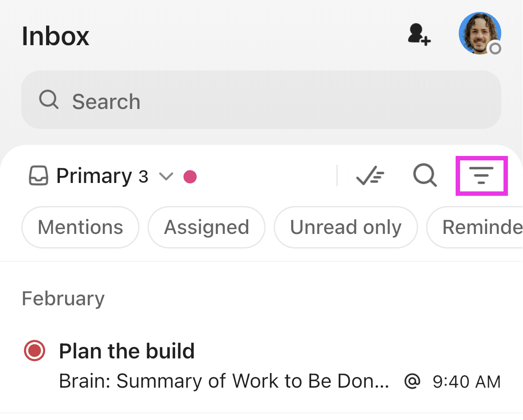Click the Brain summary preview text
The image size is (523, 420).
click(224, 381)
